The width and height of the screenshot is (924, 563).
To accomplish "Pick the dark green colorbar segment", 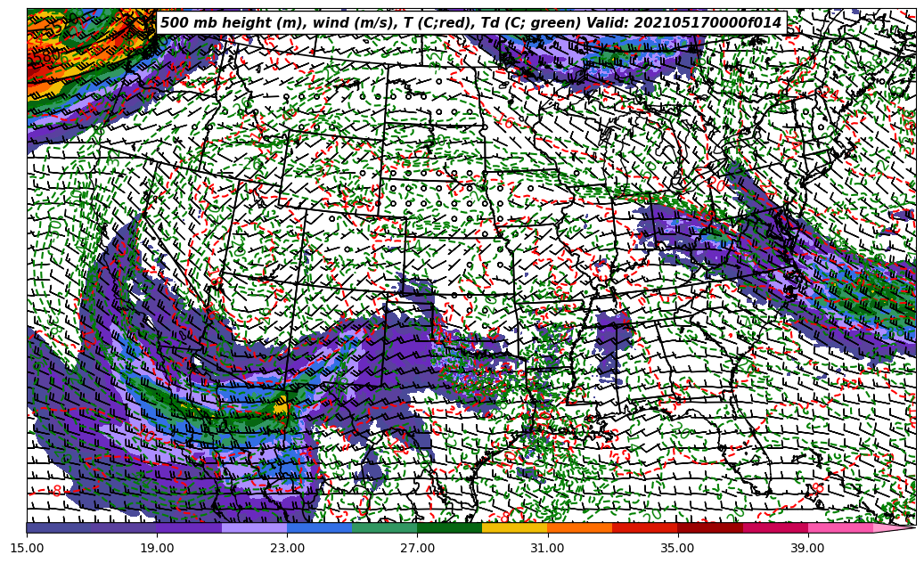I will 449,527.
